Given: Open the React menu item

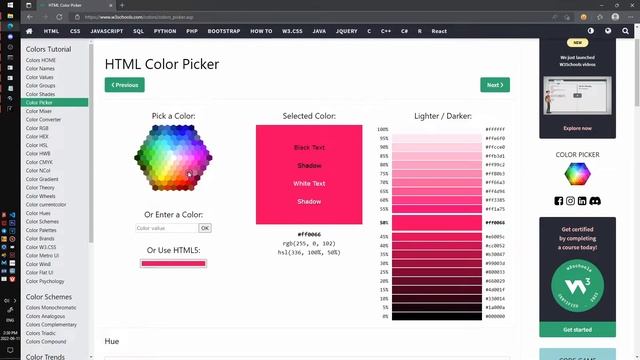Looking at the screenshot, I should (439, 31).
